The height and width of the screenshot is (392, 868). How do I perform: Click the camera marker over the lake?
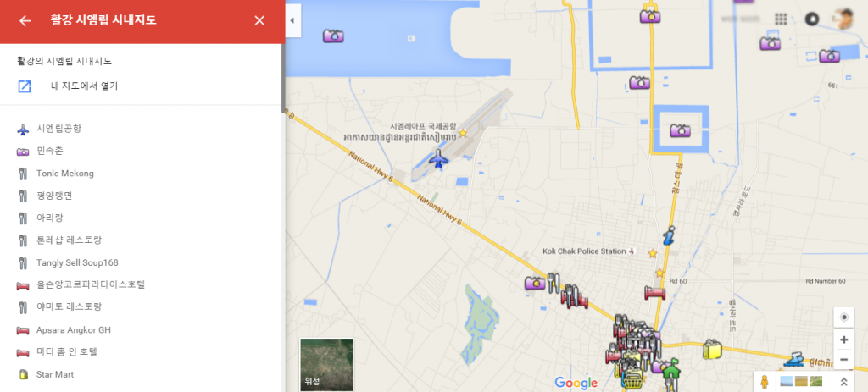pyautogui.click(x=333, y=36)
